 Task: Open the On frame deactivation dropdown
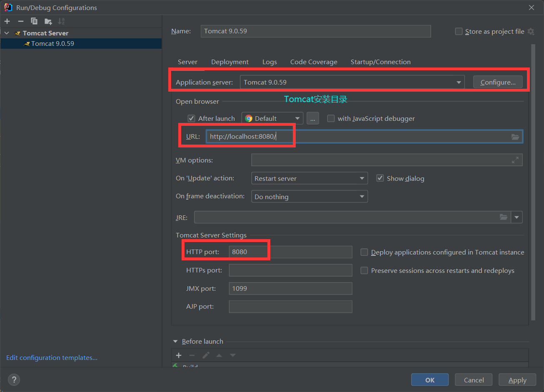309,197
